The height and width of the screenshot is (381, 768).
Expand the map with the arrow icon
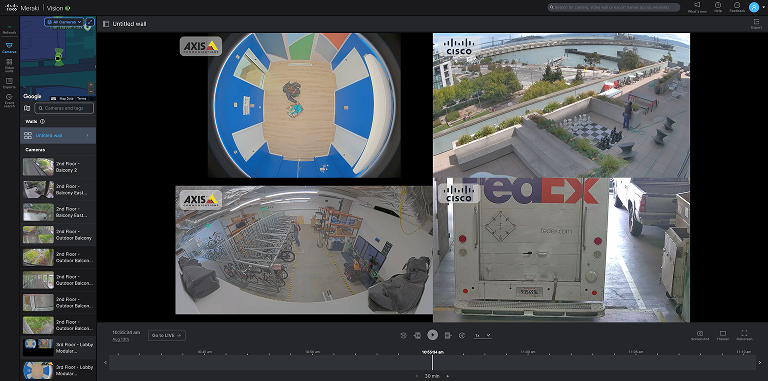point(90,22)
